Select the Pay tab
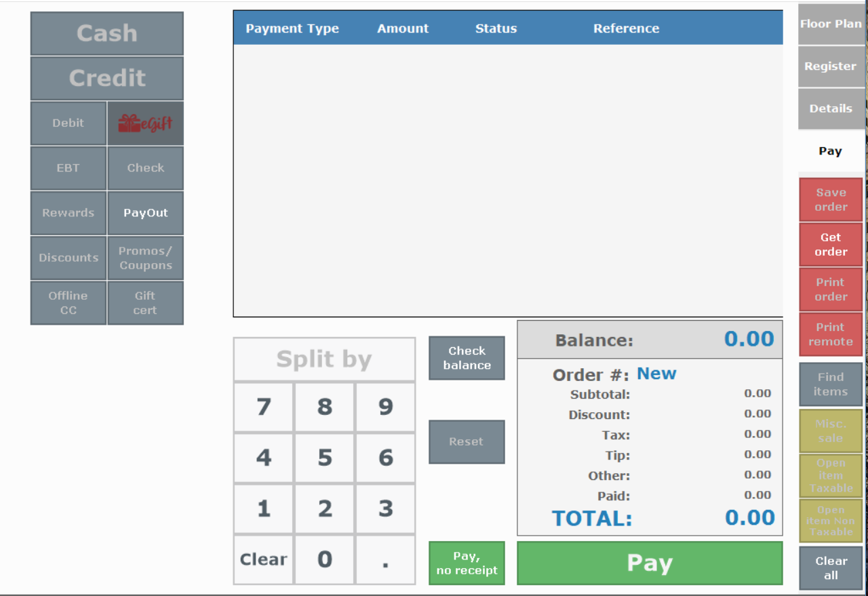 click(x=831, y=151)
